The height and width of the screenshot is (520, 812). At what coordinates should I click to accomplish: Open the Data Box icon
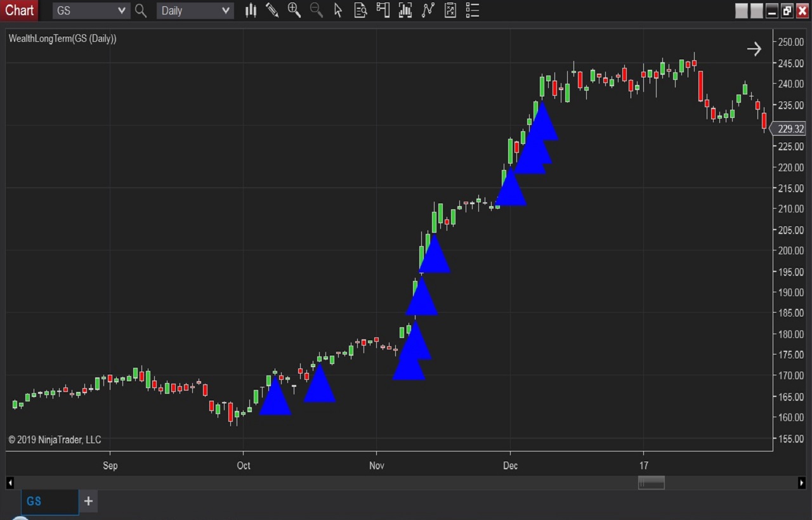(360, 10)
